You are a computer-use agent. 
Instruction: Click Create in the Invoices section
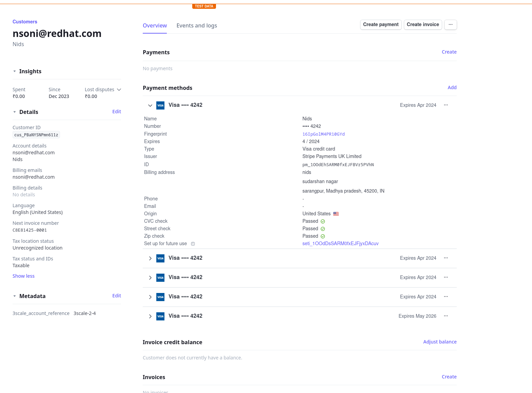[449, 377]
